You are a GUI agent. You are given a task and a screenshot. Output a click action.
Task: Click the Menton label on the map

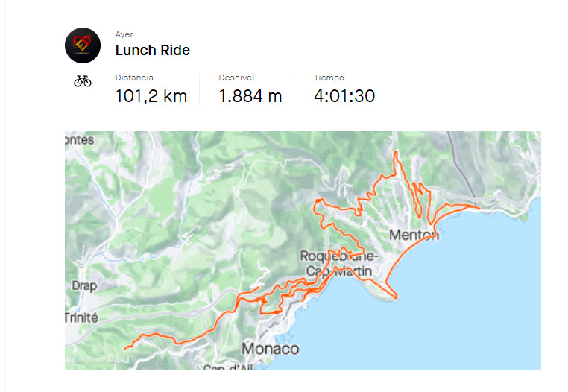[x=414, y=235]
